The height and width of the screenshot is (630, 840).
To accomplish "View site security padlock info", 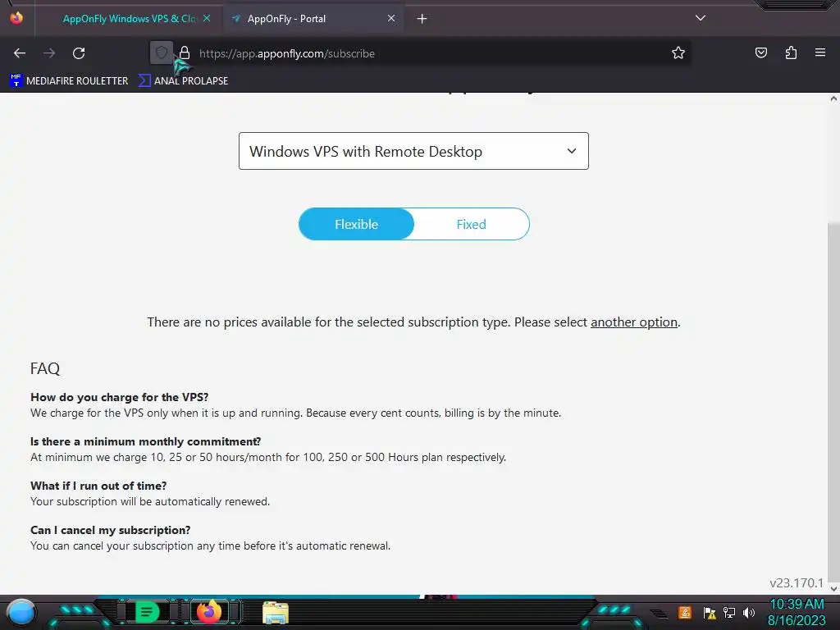I will (185, 52).
